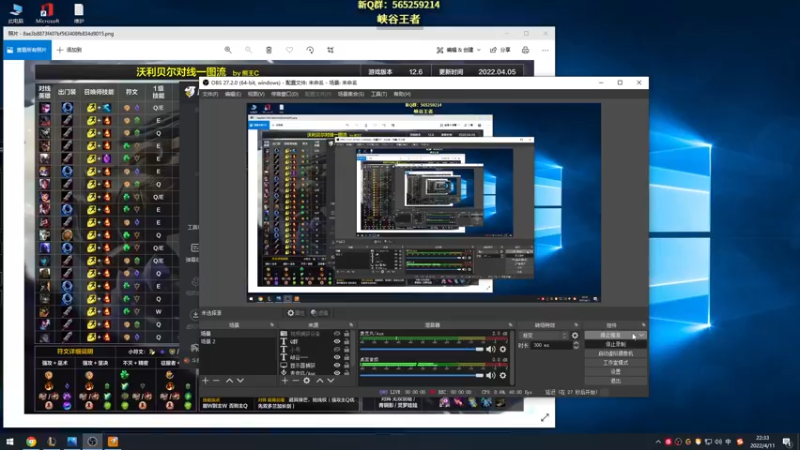Rotate the photo in Photos toolbar

[310, 50]
